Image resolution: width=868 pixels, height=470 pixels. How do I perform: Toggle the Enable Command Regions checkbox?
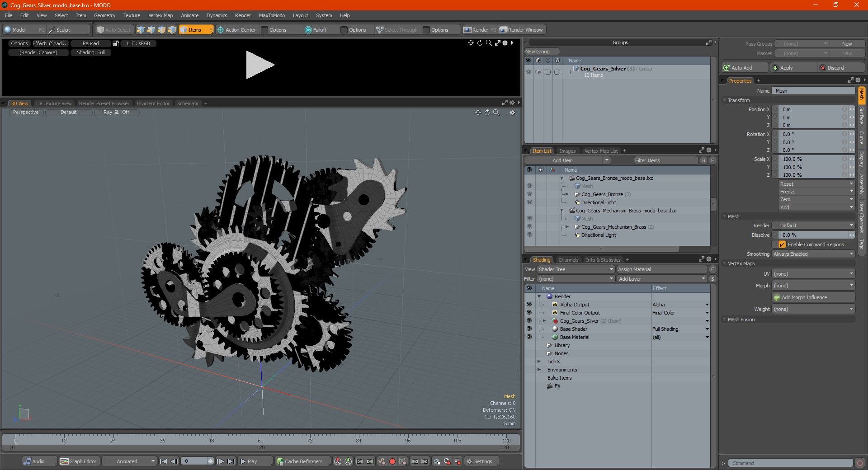tap(782, 244)
